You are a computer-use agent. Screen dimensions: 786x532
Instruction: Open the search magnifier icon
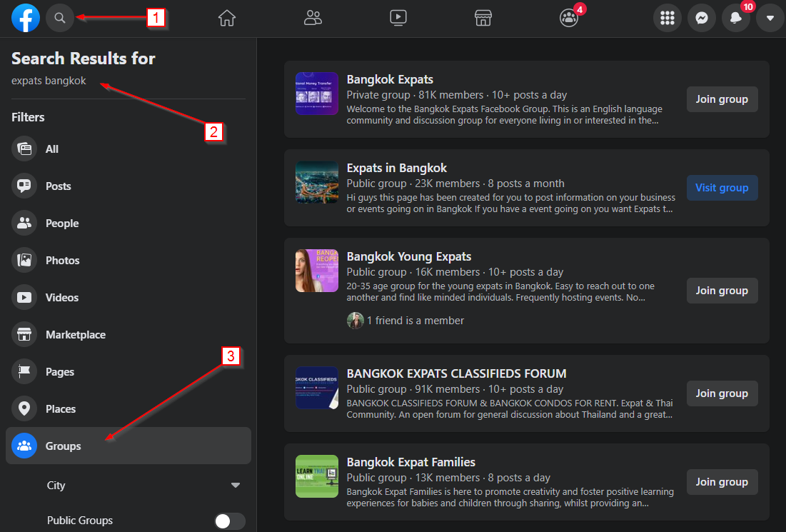[x=60, y=18]
